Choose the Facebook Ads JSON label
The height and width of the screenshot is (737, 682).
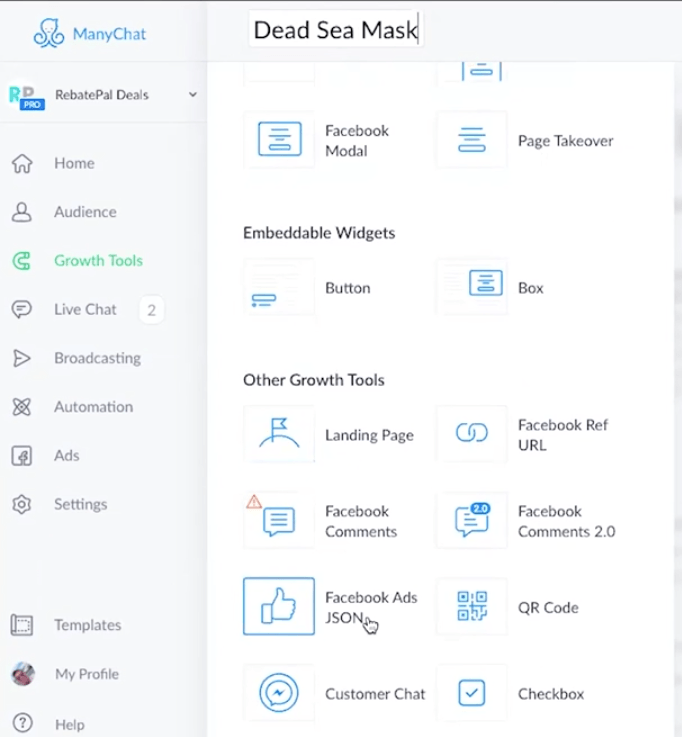coord(371,607)
